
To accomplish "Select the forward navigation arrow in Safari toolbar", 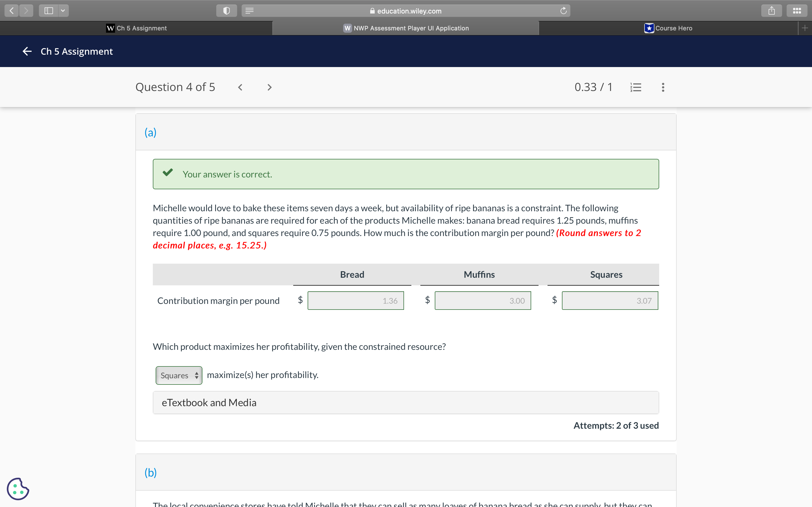I will (x=26, y=10).
